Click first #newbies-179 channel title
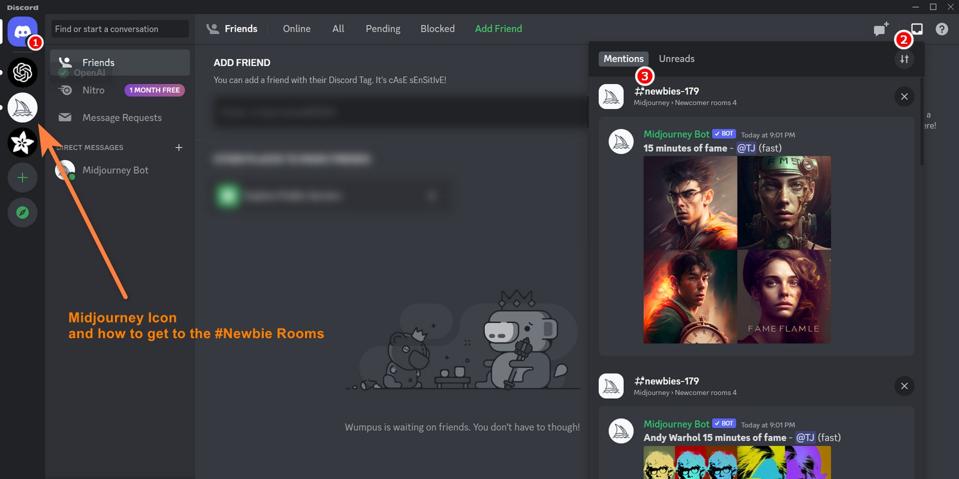This screenshot has height=479, width=959. (x=666, y=91)
